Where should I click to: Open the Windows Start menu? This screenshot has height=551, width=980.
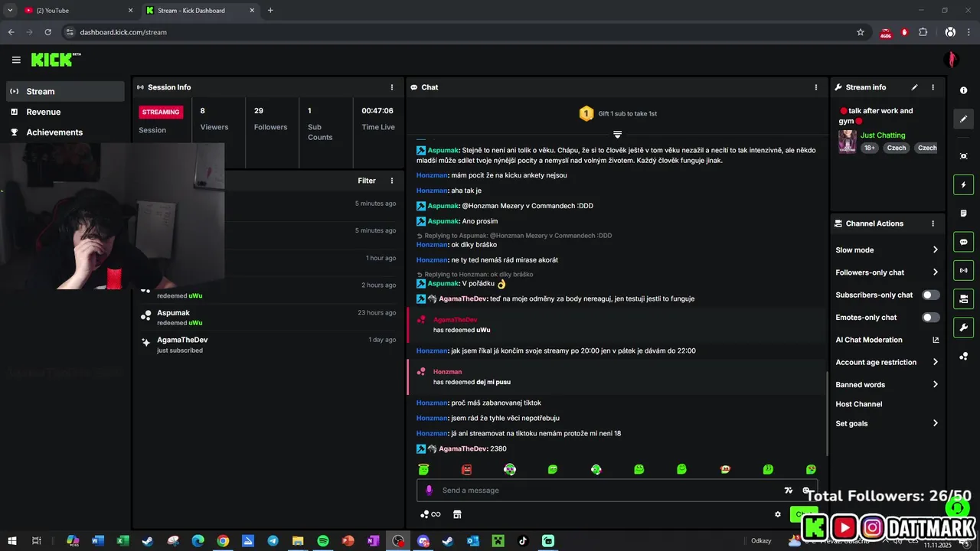11,541
